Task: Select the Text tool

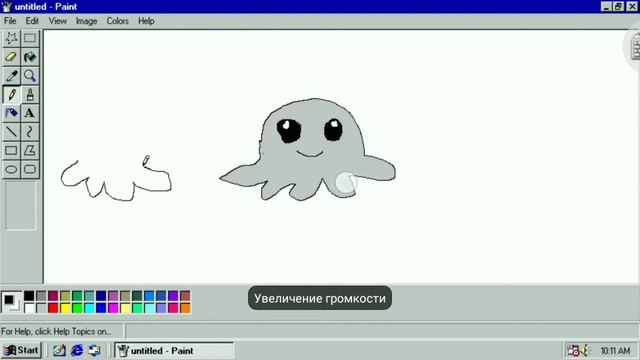Action: (30, 113)
